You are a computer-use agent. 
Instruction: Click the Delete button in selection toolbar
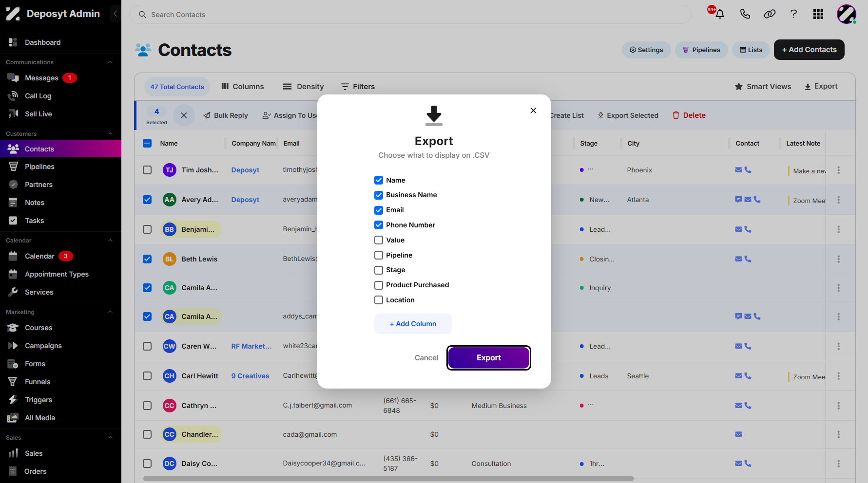(689, 115)
